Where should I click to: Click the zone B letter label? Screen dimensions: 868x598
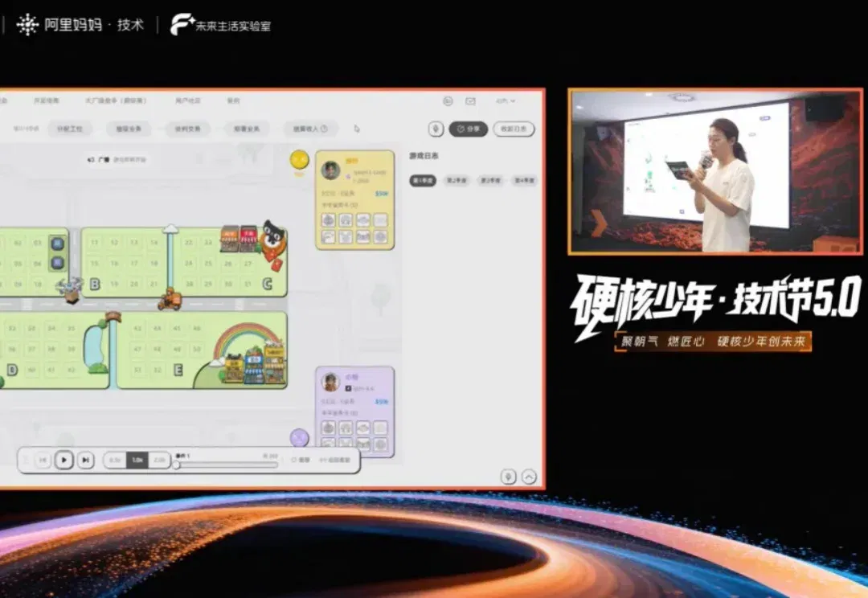95,284
